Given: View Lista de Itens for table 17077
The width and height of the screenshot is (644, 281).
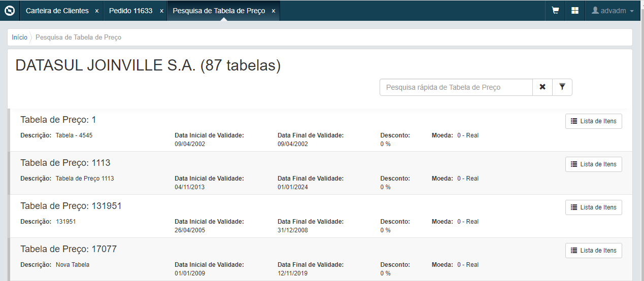Looking at the screenshot, I should coord(593,251).
